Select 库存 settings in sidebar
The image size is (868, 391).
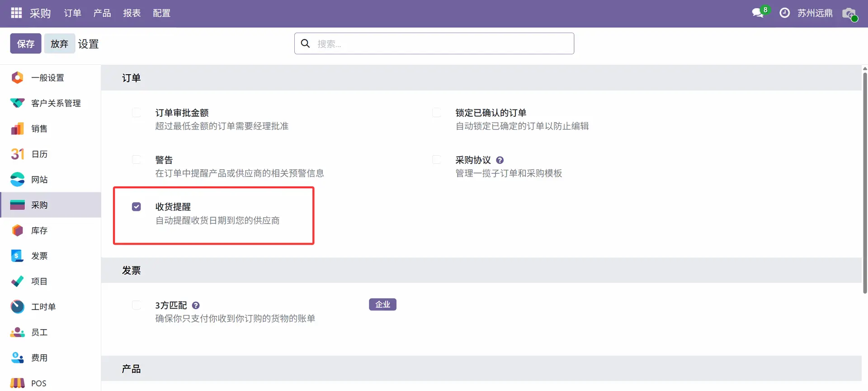pos(39,230)
